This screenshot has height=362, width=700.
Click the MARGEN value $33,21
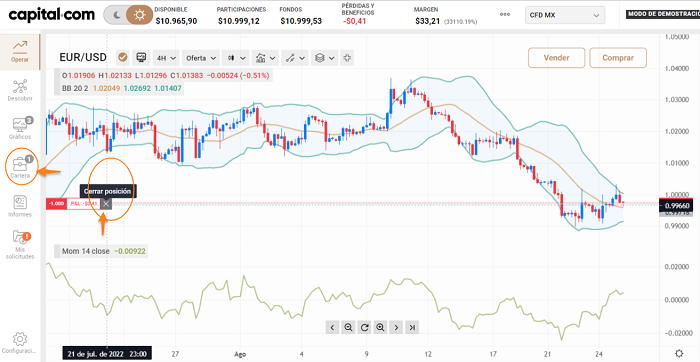428,21
